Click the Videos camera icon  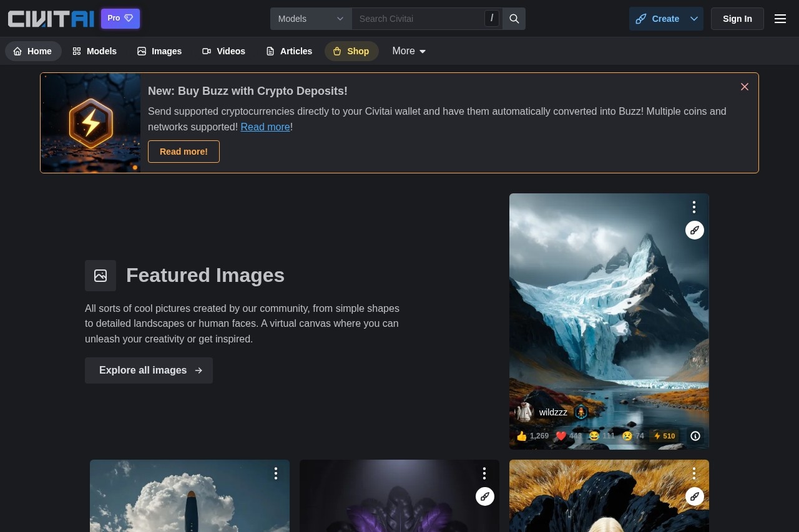(x=207, y=51)
